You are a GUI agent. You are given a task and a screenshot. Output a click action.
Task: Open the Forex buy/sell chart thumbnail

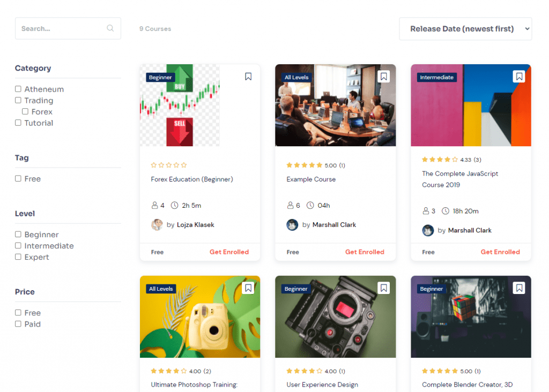click(180, 105)
